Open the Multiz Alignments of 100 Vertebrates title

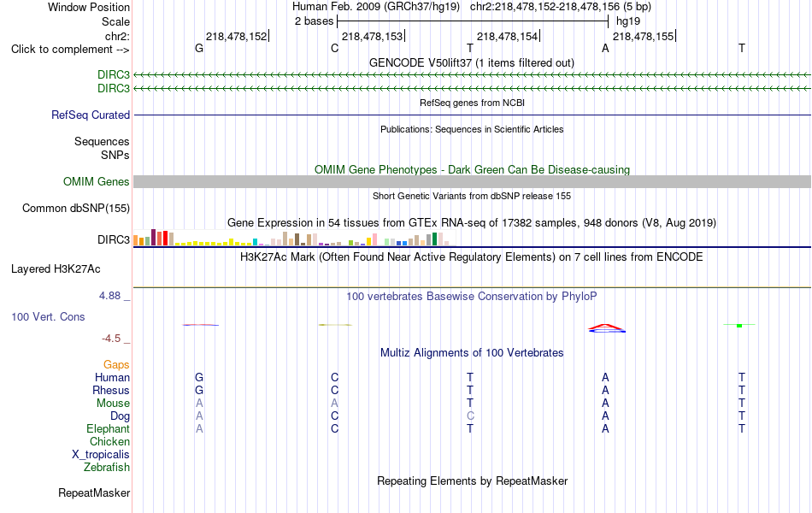[472, 353]
